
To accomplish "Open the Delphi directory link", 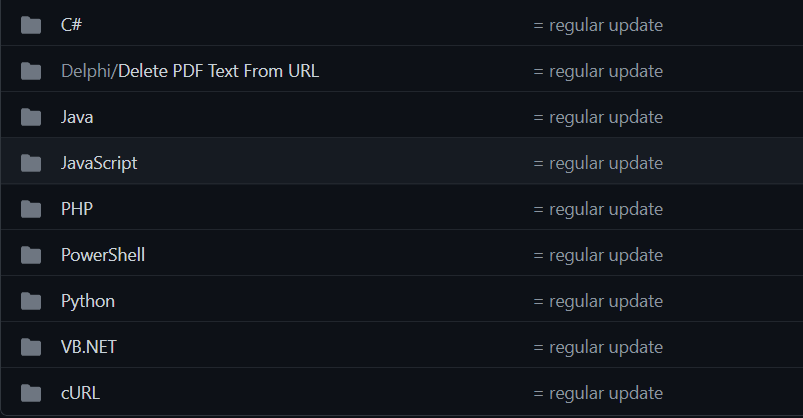I will click(x=87, y=71).
